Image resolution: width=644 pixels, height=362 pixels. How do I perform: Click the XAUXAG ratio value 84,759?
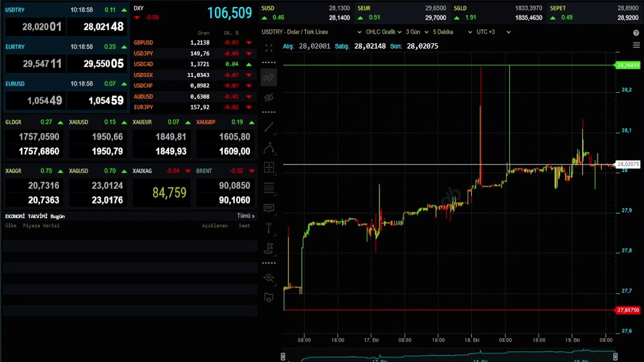170,193
